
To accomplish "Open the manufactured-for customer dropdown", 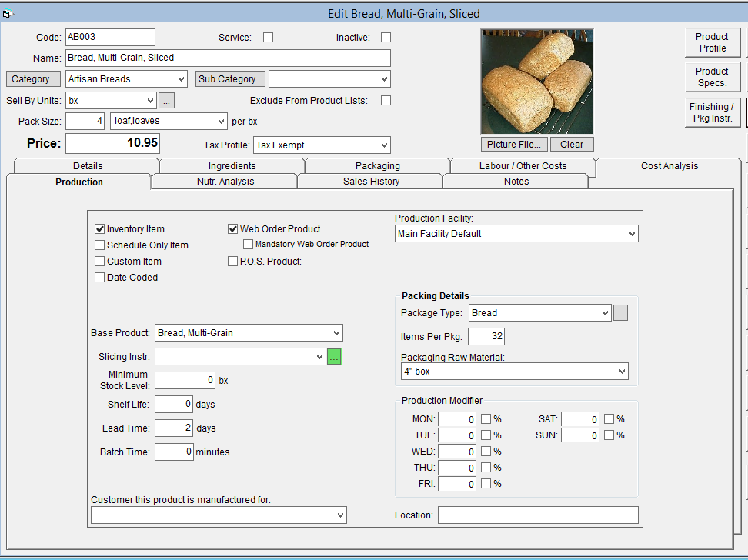I will pos(341,515).
